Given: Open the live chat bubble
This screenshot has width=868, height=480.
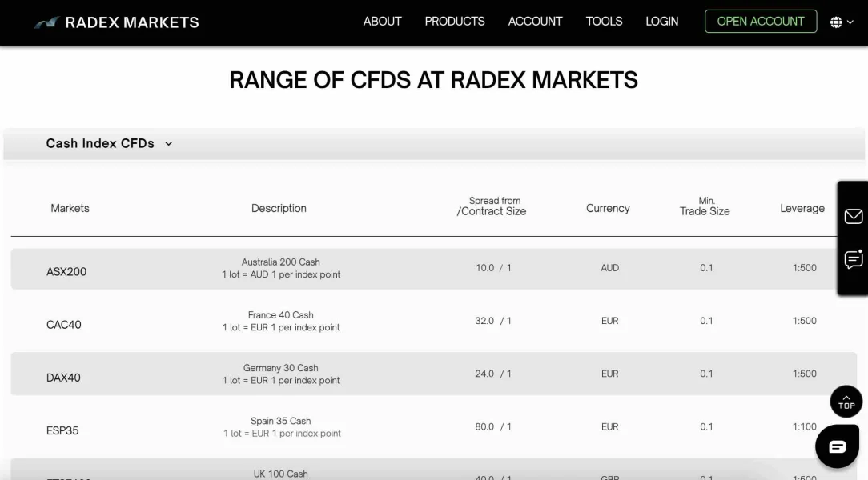Looking at the screenshot, I should [x=837, y=446].
